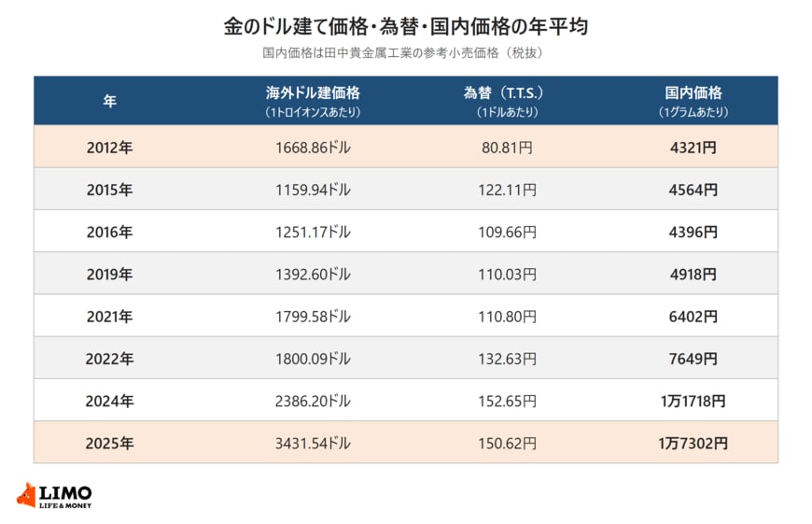Select the 150.62円 exchange rate cell
Image resolution: width=812 pixels, height=524 pixels.
point(507,443)
